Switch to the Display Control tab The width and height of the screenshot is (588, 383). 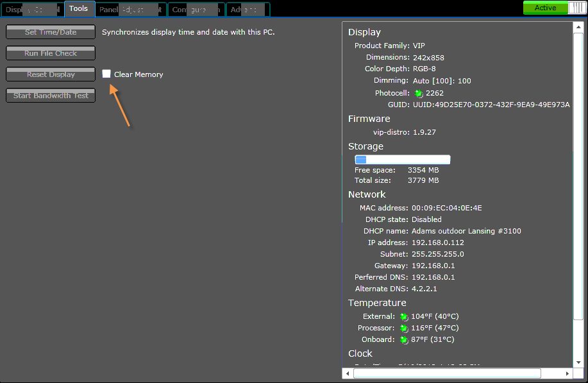(x=32, y=10)
